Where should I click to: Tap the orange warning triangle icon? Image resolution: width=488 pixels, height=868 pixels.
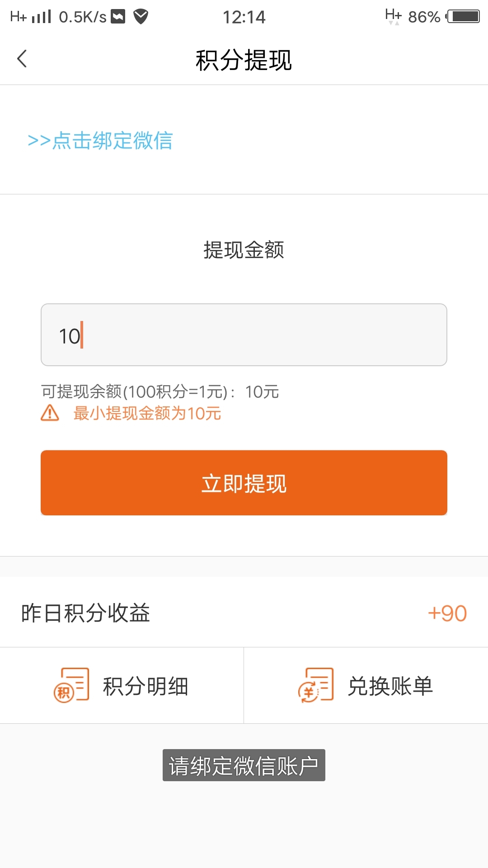50,413
